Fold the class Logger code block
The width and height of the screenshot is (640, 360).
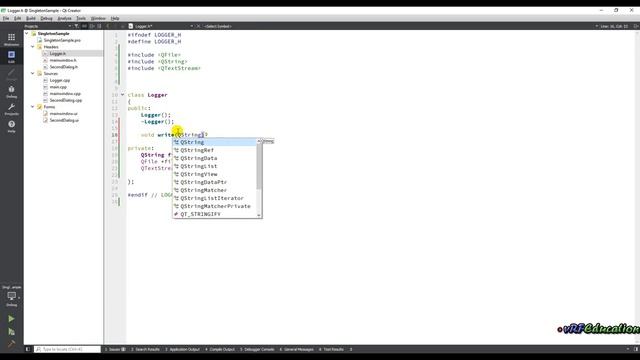pos(122,95)
